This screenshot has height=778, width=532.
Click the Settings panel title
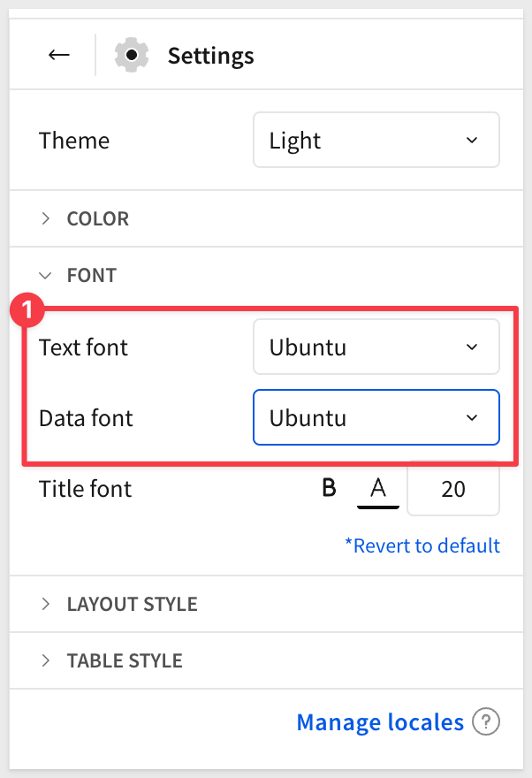tap(210, 56)
